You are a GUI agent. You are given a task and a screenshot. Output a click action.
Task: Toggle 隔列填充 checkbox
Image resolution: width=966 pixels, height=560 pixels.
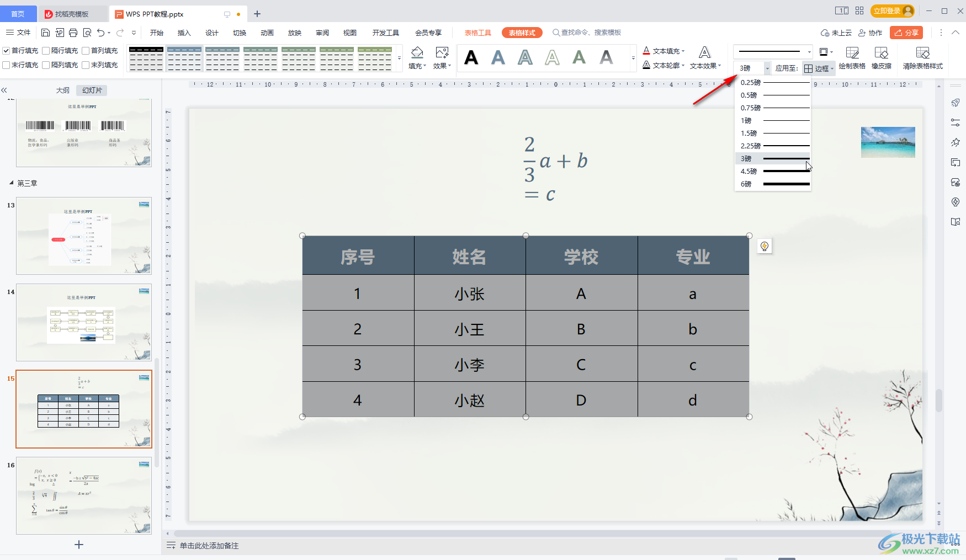click(x=46, y=65)
